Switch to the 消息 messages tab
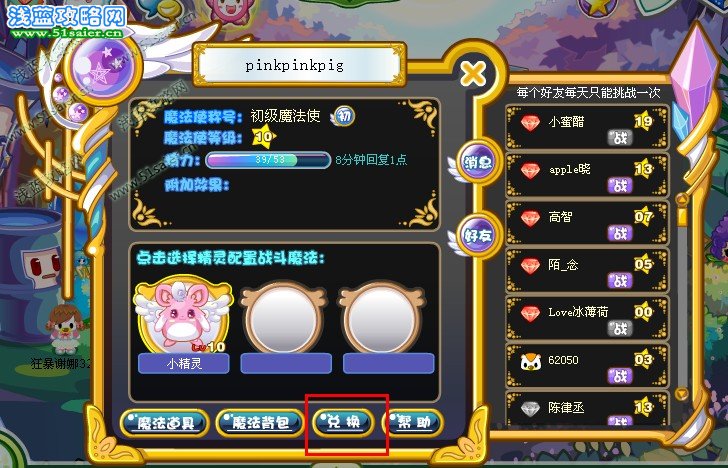The height and width of the screenshot is (468, 728). tap(478, 162)
